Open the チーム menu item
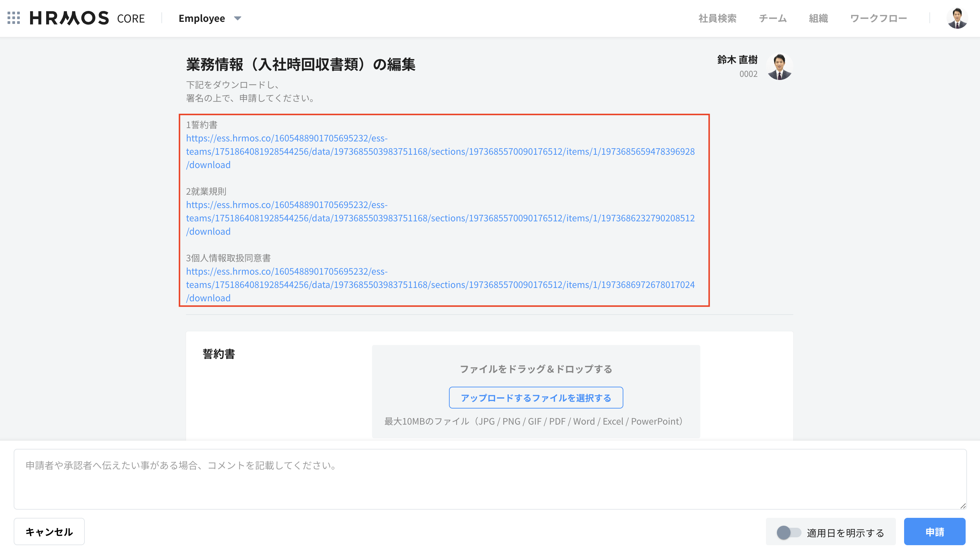Screen dimensions: 980x552 pos(772,18)
